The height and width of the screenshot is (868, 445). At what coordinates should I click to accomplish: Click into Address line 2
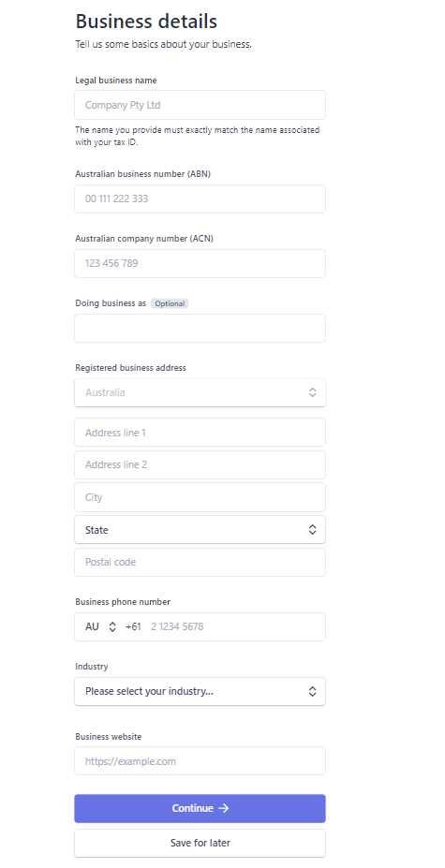[x=200, y=465]
